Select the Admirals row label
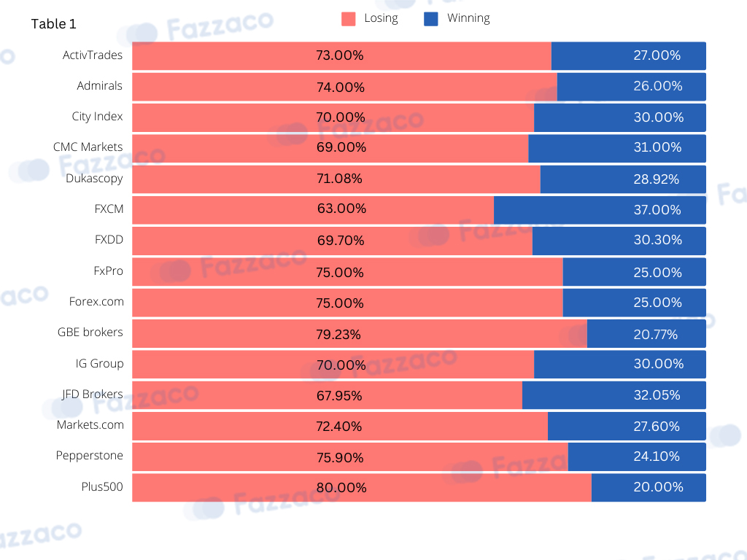The height and width of the screenshot is (560, 747). [x=99, y=86]
